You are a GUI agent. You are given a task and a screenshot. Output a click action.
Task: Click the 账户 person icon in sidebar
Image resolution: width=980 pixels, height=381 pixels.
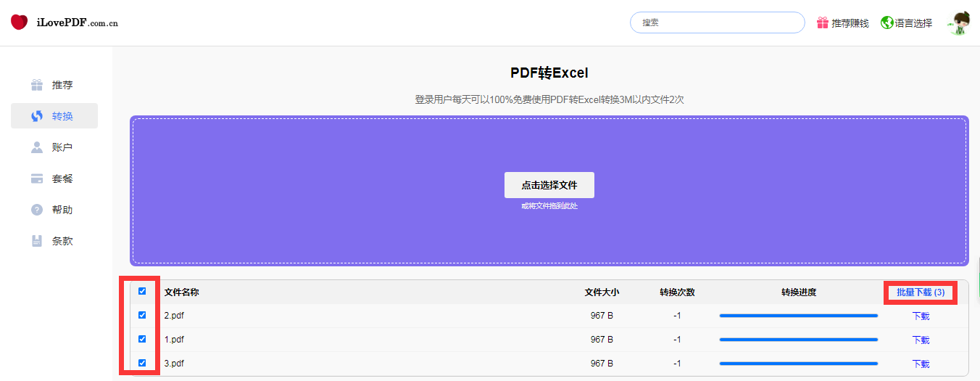37,147
